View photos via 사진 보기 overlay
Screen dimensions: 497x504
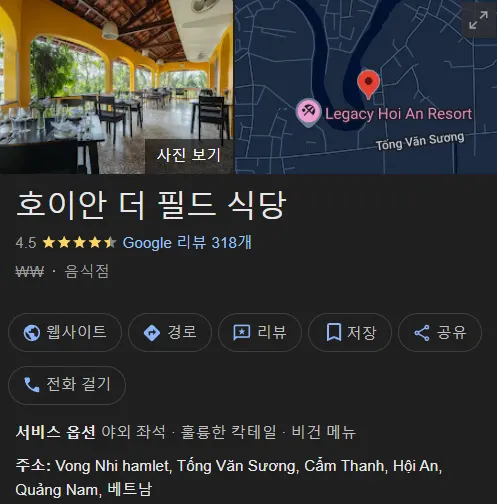tap(189, 155)
